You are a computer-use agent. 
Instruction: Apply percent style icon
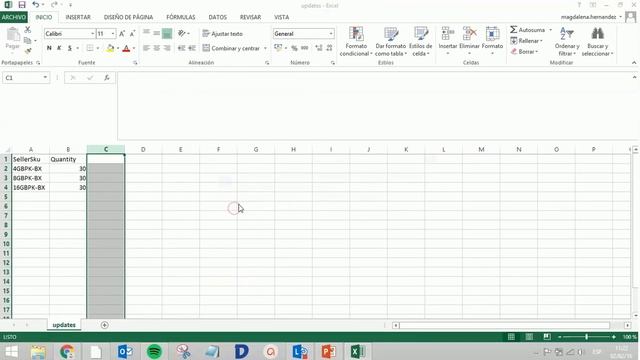click(294, 48)
